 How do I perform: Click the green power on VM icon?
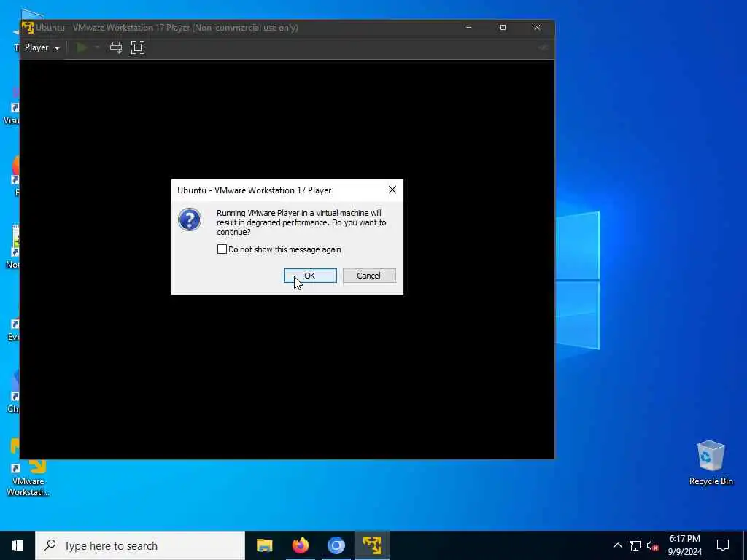coord(82,47)
